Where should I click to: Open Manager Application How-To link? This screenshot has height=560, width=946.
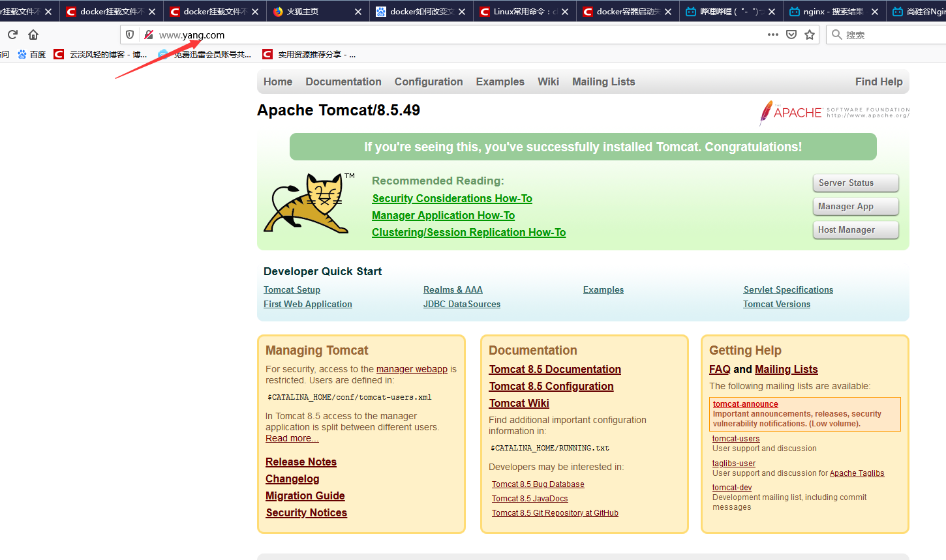pyautogui.click(x=443, y=215)
